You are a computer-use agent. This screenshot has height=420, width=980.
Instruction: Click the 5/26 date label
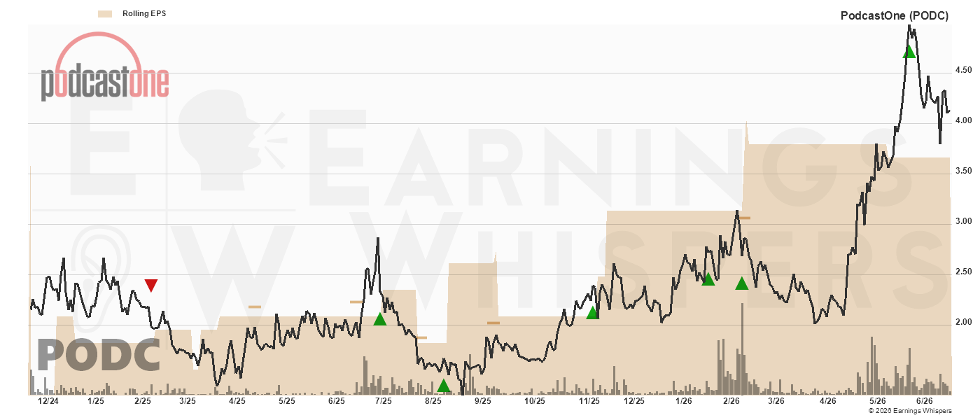tap(877, 401)
